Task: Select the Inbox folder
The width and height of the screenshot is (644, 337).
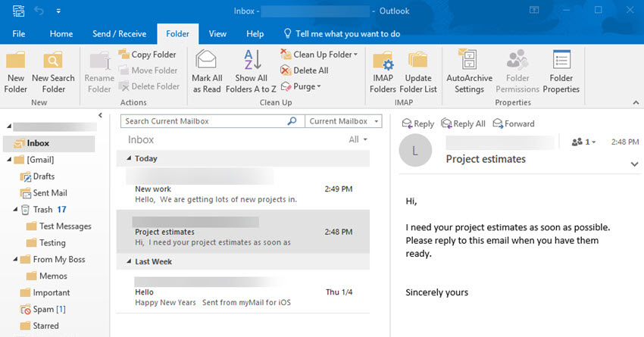Action: 49,143
